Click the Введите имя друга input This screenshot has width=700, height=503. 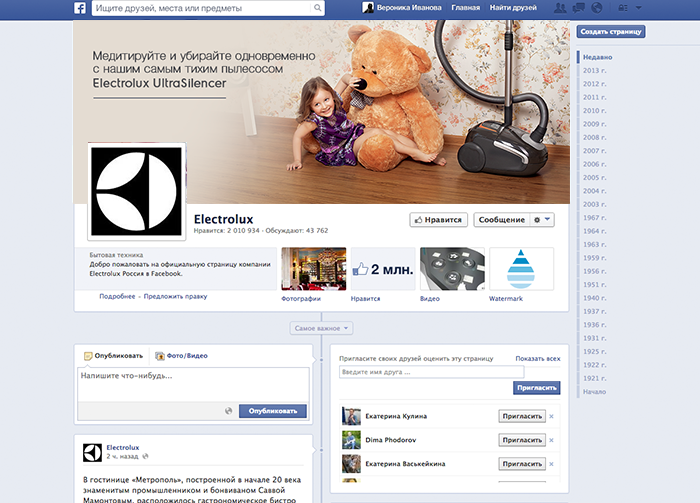coord(431,372)
